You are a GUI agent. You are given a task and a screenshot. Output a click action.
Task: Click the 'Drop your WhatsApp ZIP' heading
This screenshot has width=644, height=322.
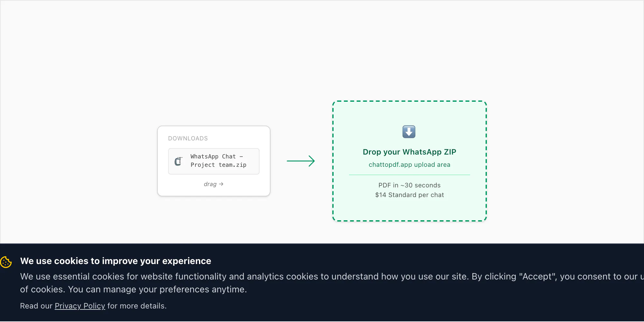coord(409,152)
